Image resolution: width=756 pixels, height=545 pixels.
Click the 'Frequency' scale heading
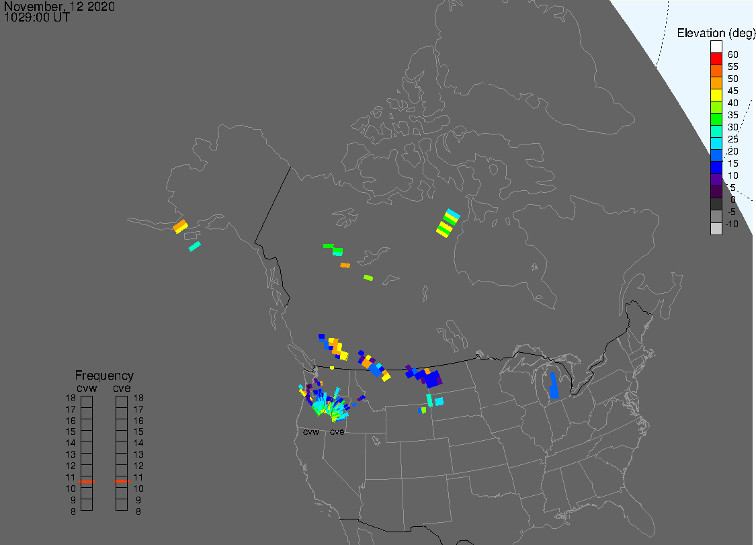point(104,375)
